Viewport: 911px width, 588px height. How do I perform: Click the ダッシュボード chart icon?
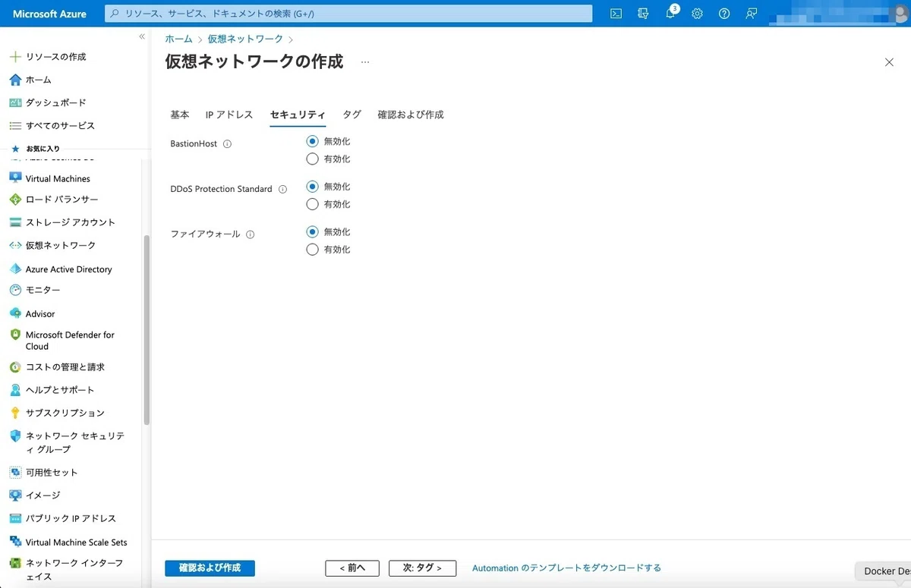pyautogui.click(x=15, y=102)
